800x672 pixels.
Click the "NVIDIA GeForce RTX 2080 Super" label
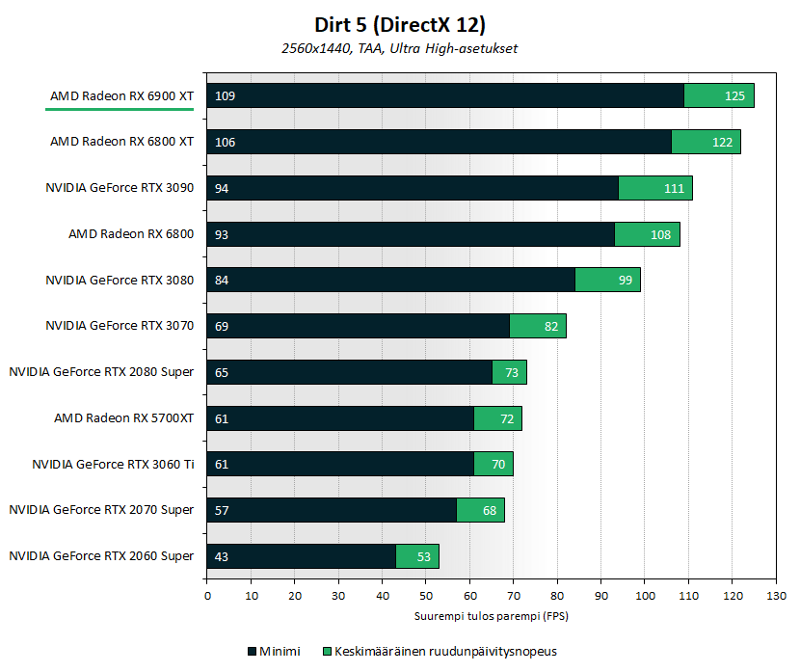click(x=101, y=372)
